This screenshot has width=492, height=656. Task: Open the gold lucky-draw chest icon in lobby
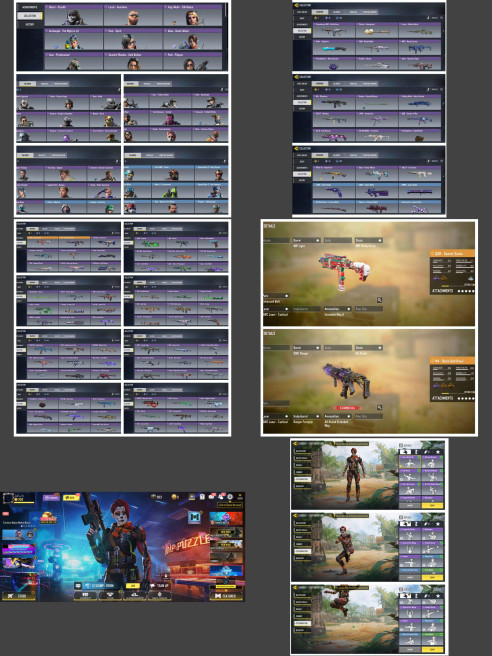tap(49, 517)
